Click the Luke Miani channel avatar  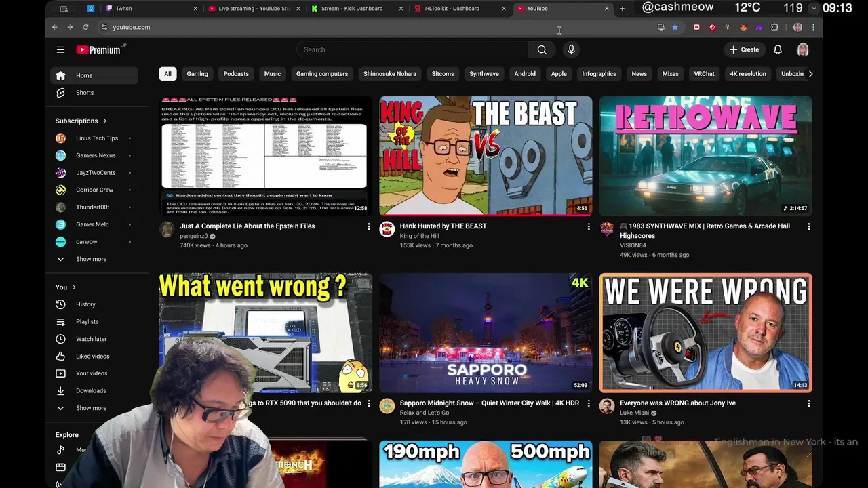pos(606,406)
